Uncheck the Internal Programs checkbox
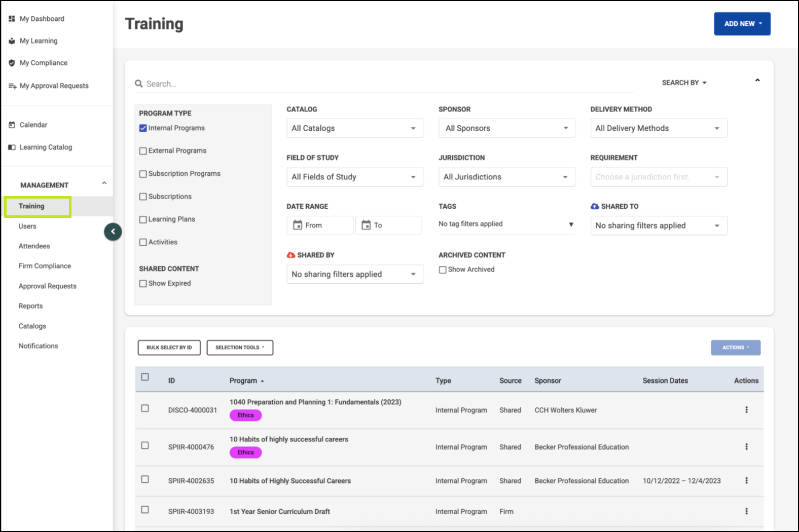 143,128
